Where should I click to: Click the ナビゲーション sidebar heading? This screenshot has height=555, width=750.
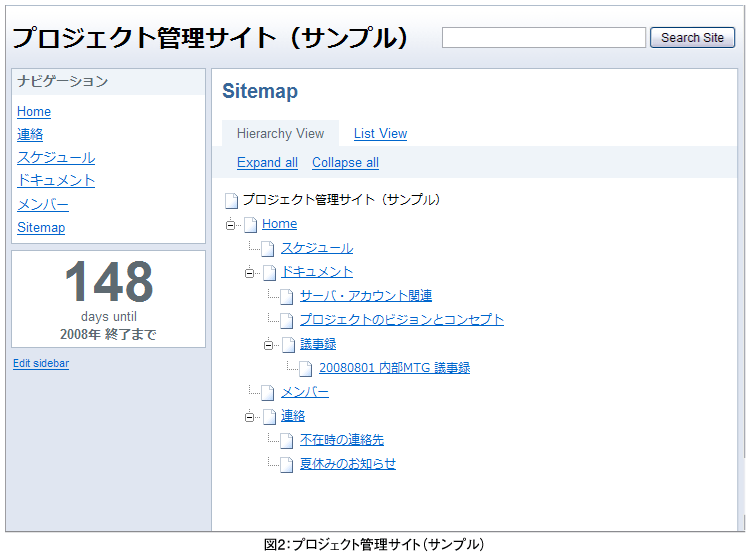(63, 81)
